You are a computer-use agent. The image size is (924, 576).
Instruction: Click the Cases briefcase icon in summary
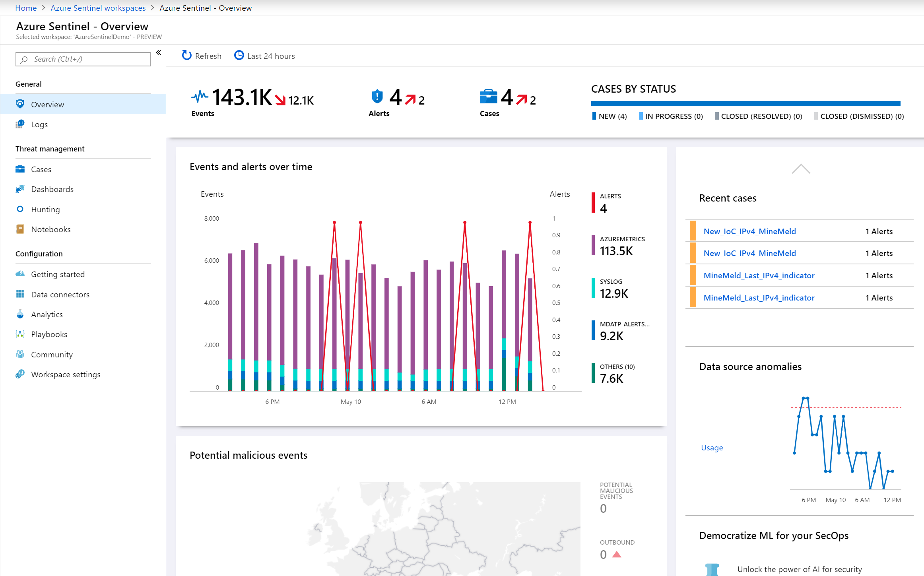pos(488,96)
